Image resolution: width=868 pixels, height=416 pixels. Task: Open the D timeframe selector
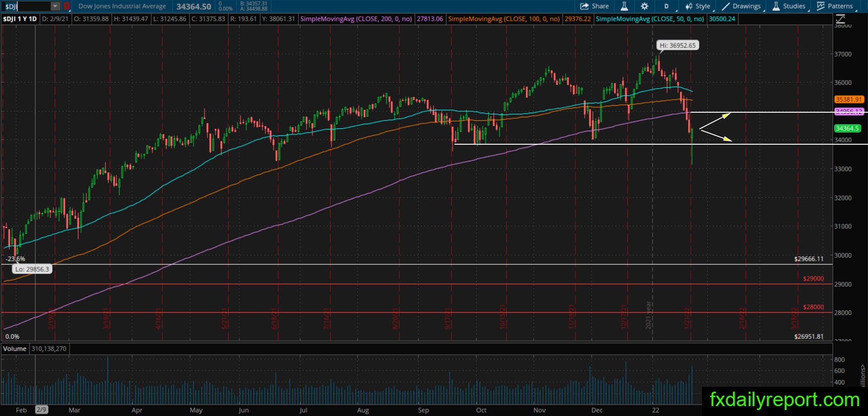[666, 6]
